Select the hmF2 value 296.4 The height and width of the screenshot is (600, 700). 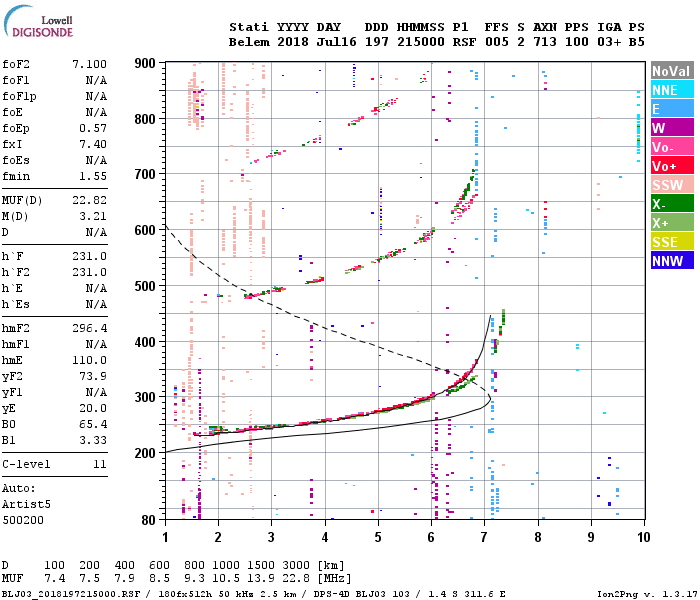point(89,328)
